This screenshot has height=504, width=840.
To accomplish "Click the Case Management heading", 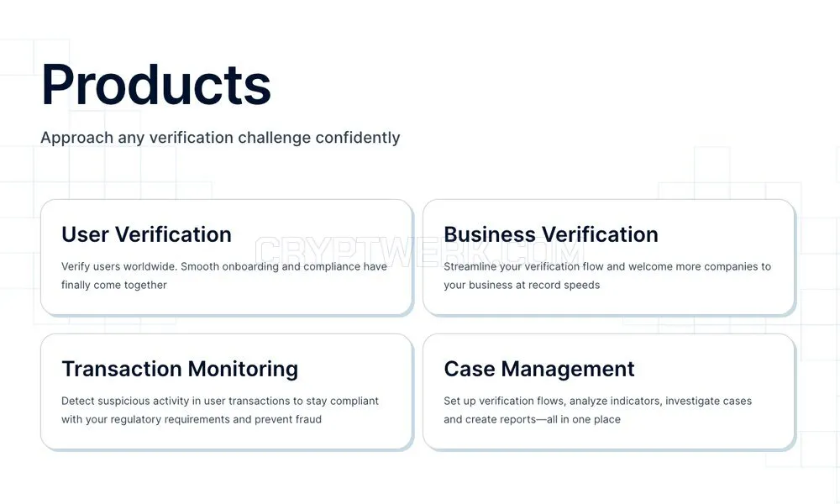I will tap(539, 369).
